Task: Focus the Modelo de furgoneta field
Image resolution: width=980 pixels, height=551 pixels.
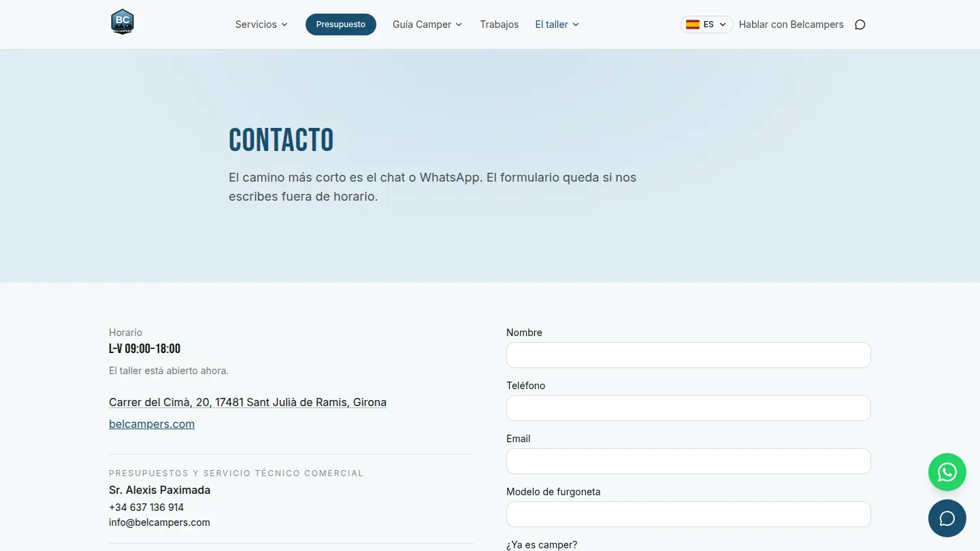Action: pos(689,514)
